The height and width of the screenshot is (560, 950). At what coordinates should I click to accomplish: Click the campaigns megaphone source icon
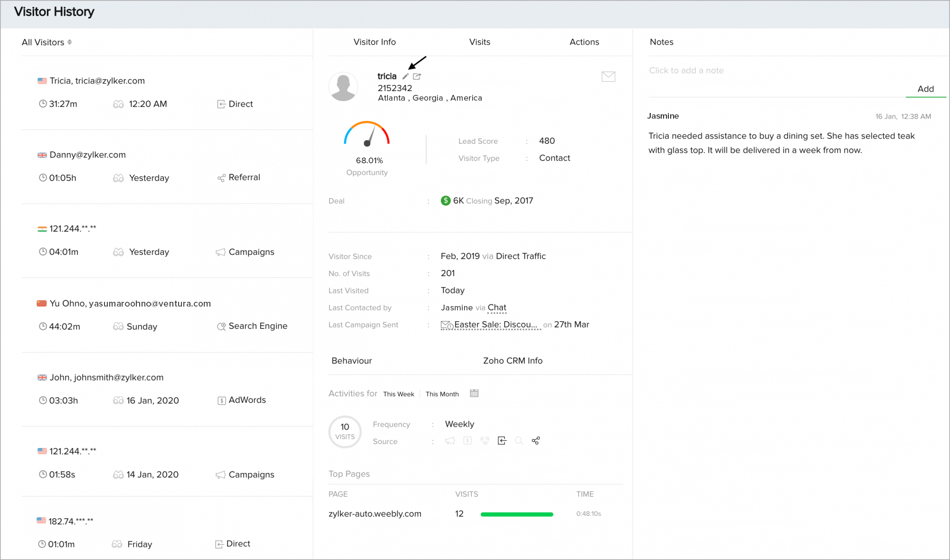pyautogui.click(x=450, y=441)
